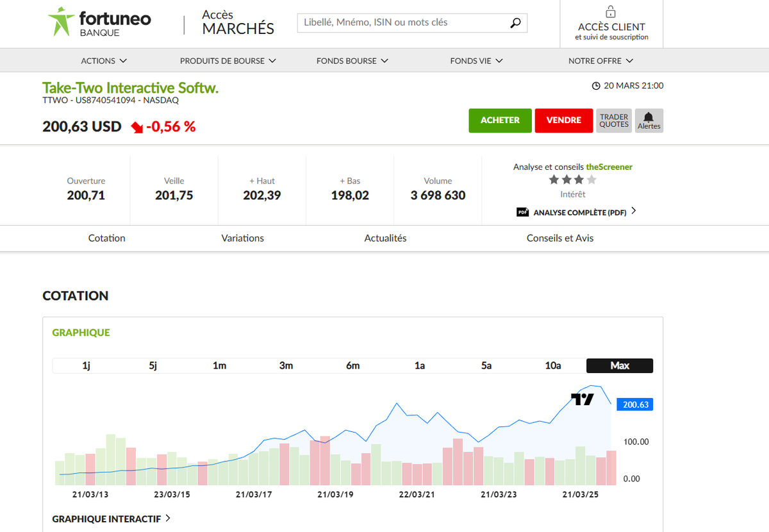This screenshot has width=769, height=532.
Task: Click the 22/03/21 date on chart axis
Action: pyautogui.click(x=417, y=495)
